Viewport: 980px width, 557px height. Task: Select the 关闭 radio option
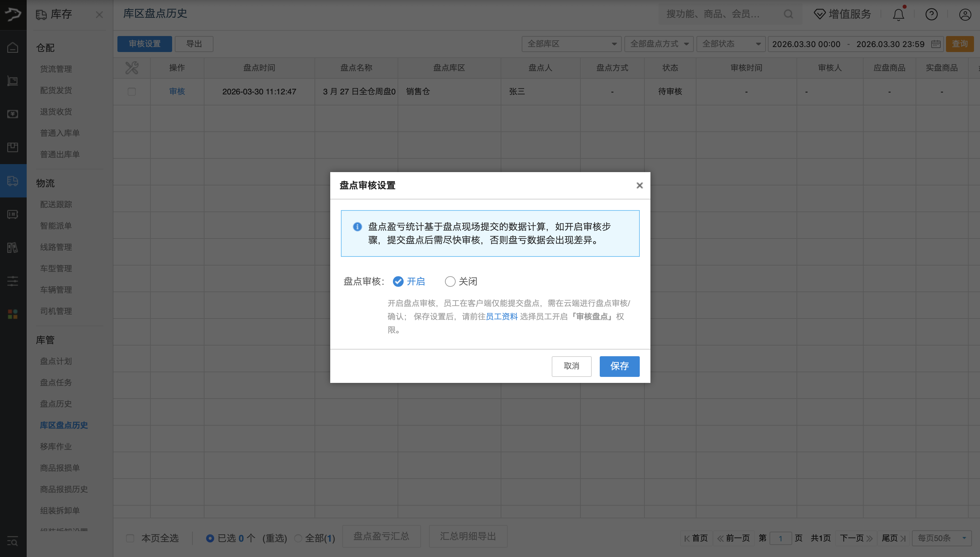(450, 282)
